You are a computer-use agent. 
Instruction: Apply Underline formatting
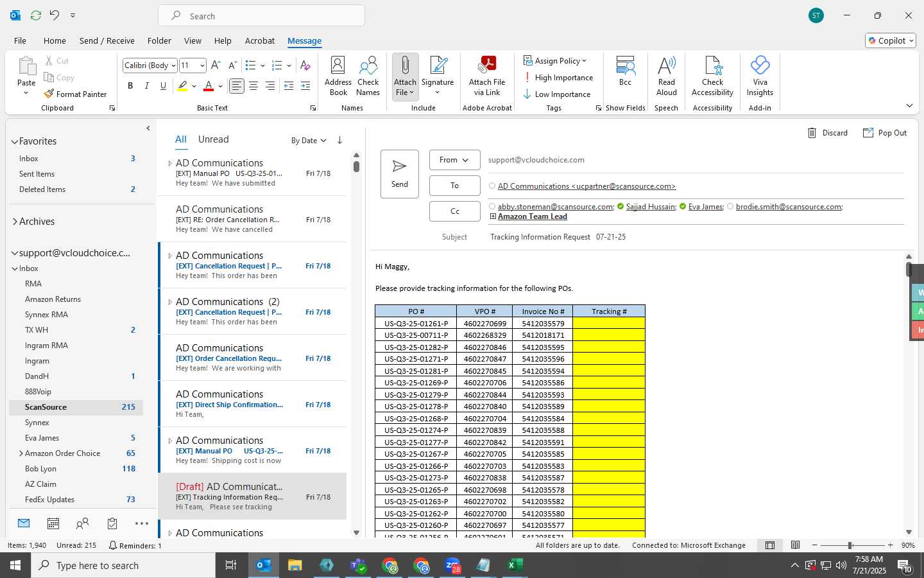[163, 85]
